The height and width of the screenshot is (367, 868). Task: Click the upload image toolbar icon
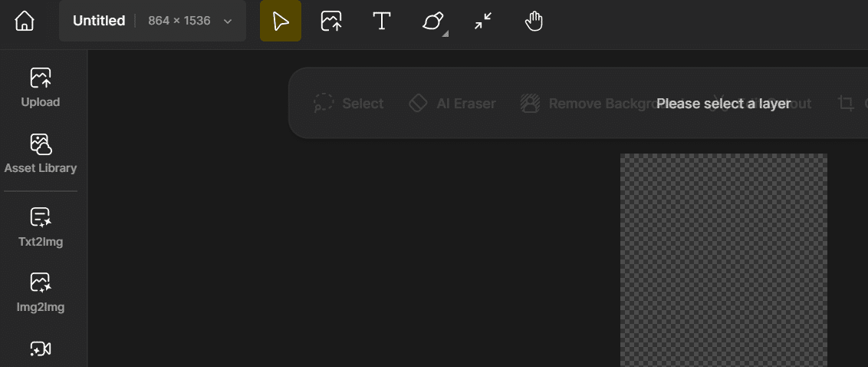(x=331, y=21)
